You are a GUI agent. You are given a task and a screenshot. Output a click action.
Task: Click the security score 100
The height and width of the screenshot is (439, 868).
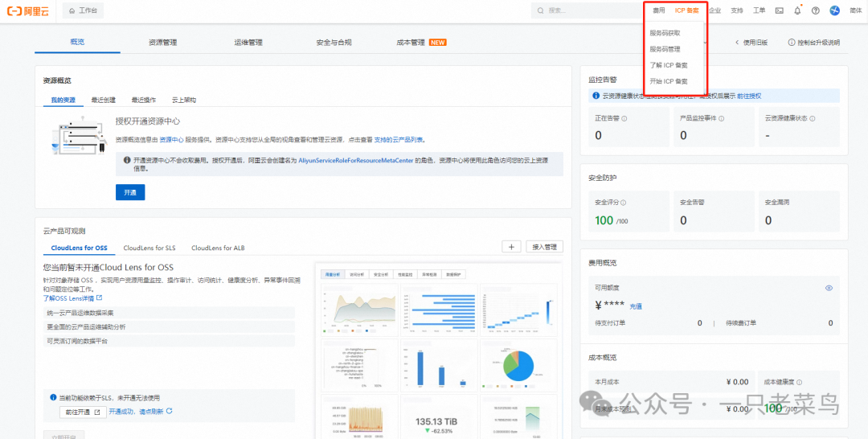coord(604,220)
